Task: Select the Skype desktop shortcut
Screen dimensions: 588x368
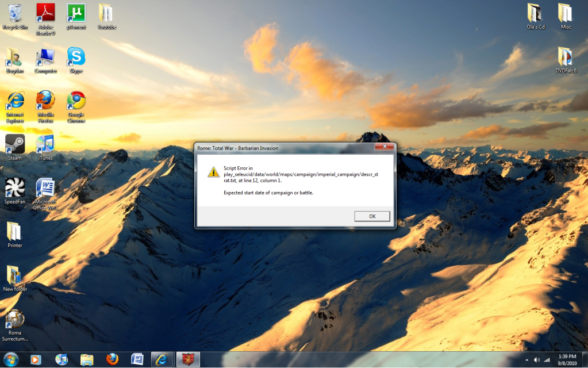Action: 76,57
